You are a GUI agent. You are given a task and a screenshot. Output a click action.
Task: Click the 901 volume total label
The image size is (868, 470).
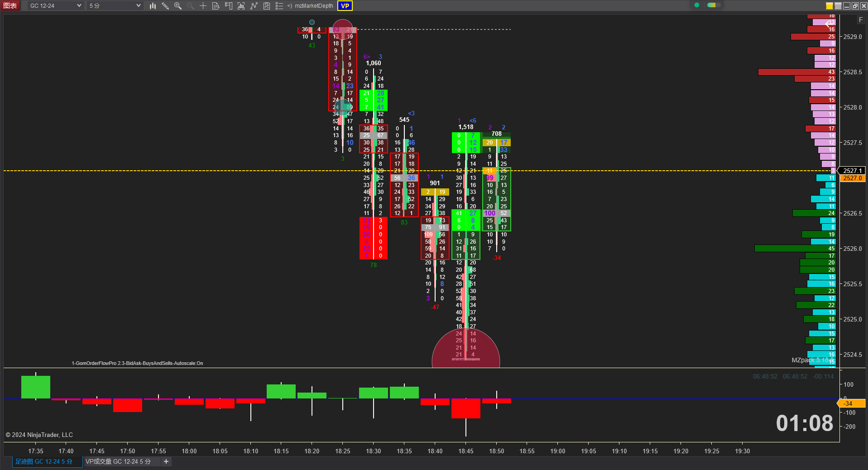point(435,183)
